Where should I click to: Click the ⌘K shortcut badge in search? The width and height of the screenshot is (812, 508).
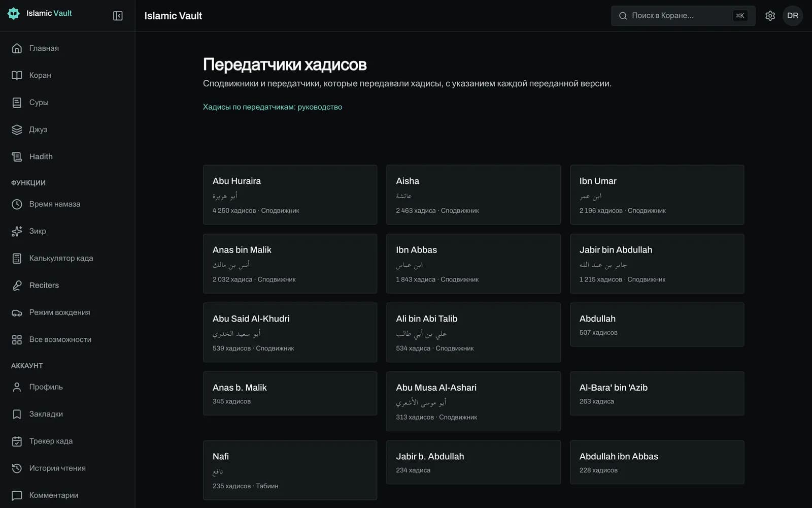point(740,16)
